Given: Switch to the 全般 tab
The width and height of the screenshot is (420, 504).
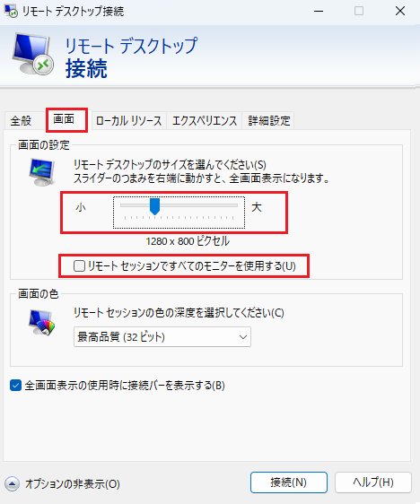Looking at the screenshot, I should pyautogui.click(x=21, y=121).
